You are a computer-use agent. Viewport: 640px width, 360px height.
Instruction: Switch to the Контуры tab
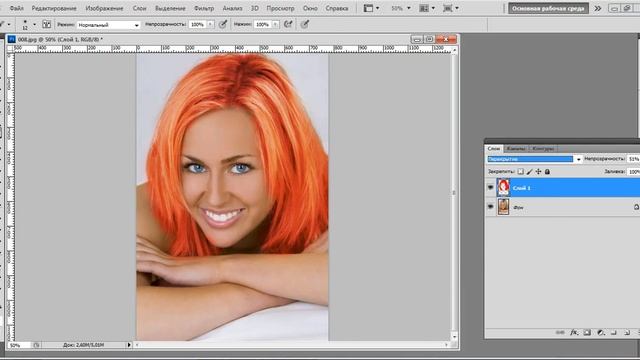pyautogui.click(x=543, y=149)
